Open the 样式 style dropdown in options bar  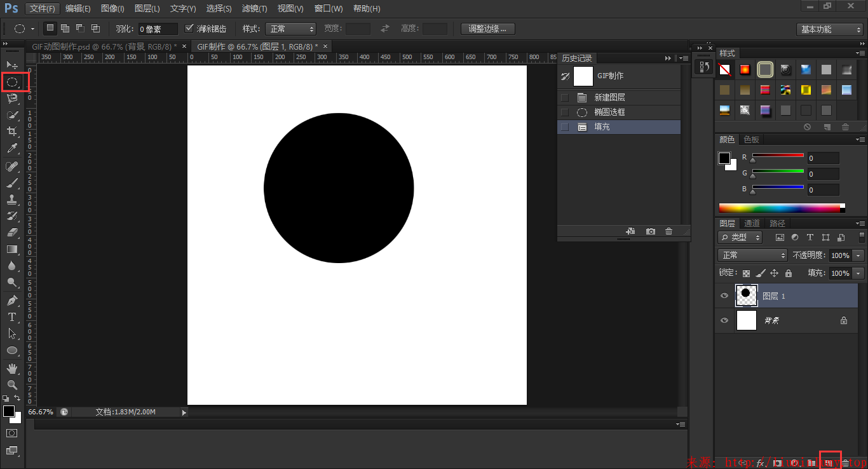pos(292,29)
